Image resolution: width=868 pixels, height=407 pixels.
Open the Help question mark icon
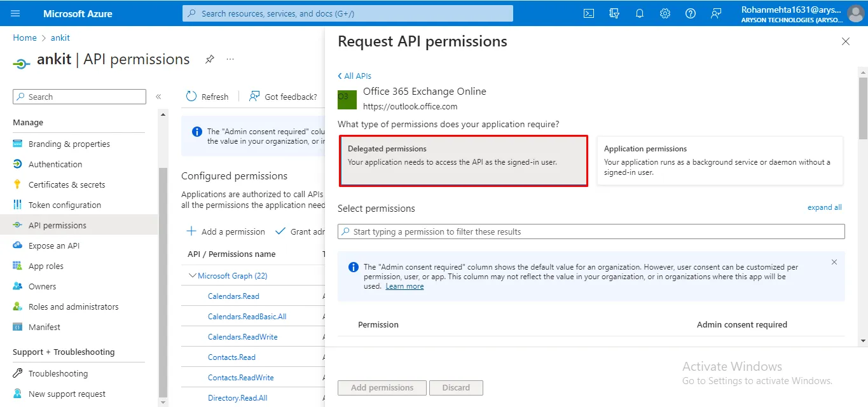(x=691, y=13)
